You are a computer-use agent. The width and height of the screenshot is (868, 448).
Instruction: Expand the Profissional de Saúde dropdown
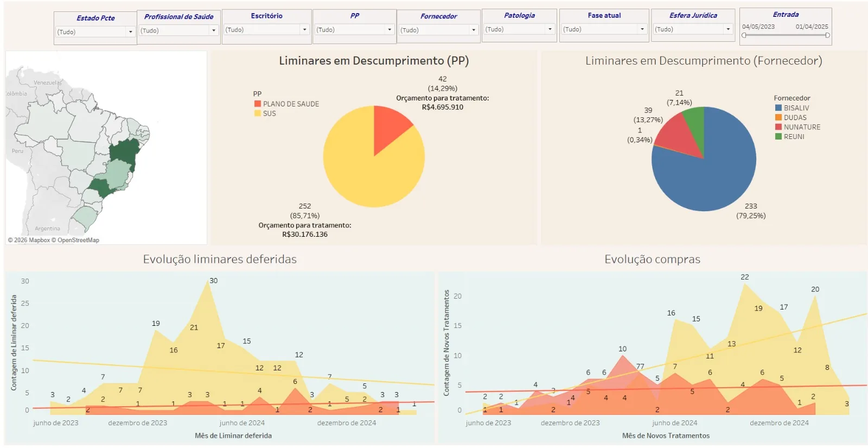point(178,30)
